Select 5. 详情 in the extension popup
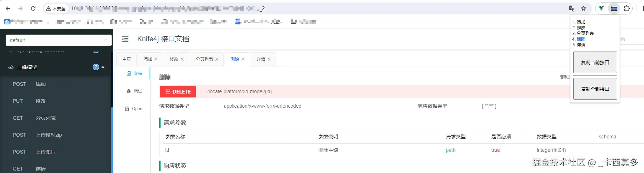Screen dimensions: 644x173 579,45
